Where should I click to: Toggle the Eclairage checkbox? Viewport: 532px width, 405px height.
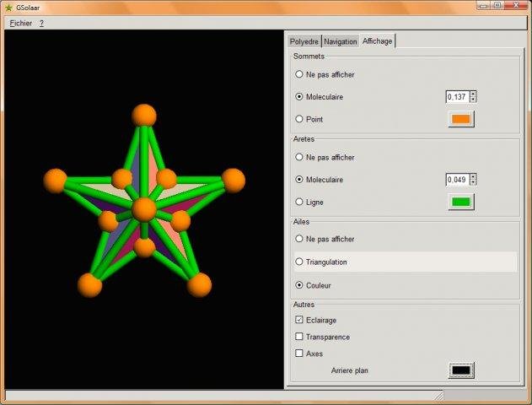(299, 321)
